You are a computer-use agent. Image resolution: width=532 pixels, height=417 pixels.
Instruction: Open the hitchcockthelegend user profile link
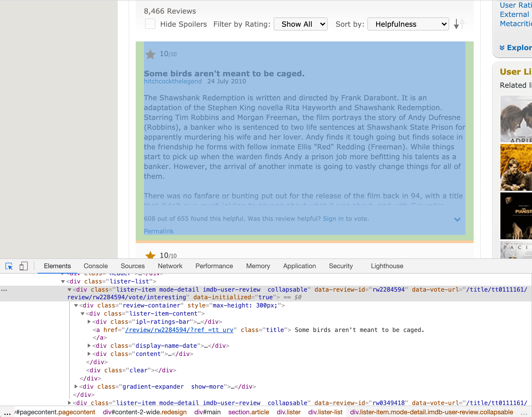tap(173, 81)
